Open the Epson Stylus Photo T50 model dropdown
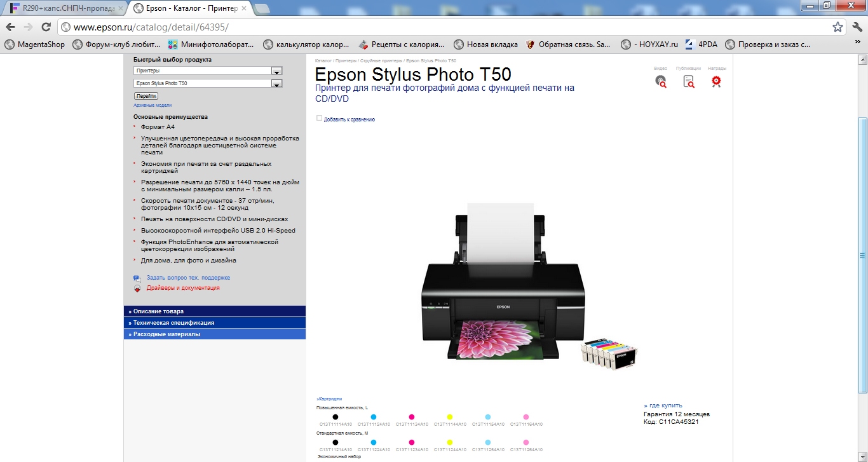The width and height of the screenshot is (868, 462). point(208,83)
